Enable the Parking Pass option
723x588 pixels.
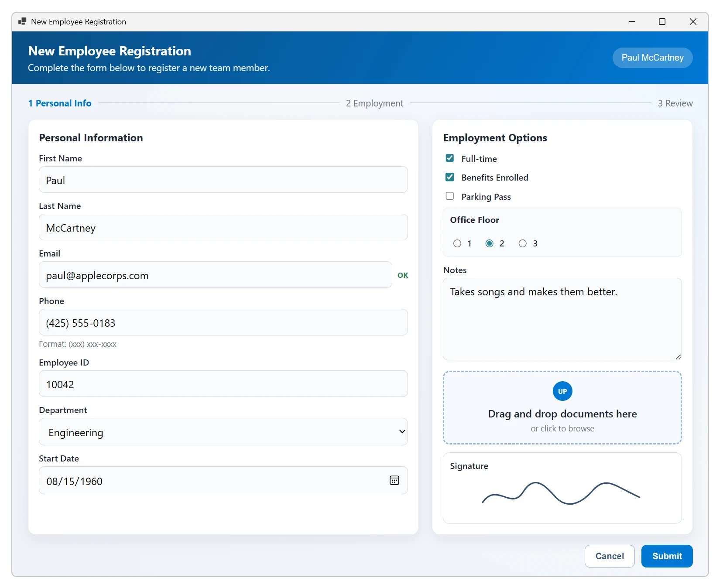click(449, 196)
